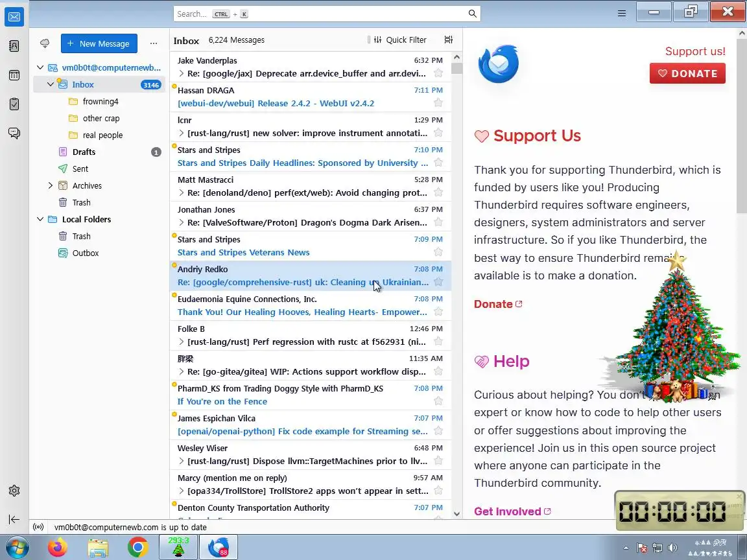Toggle the Quick Filter bar
Screen dimensions: 747x560
(x=400, y=40)
